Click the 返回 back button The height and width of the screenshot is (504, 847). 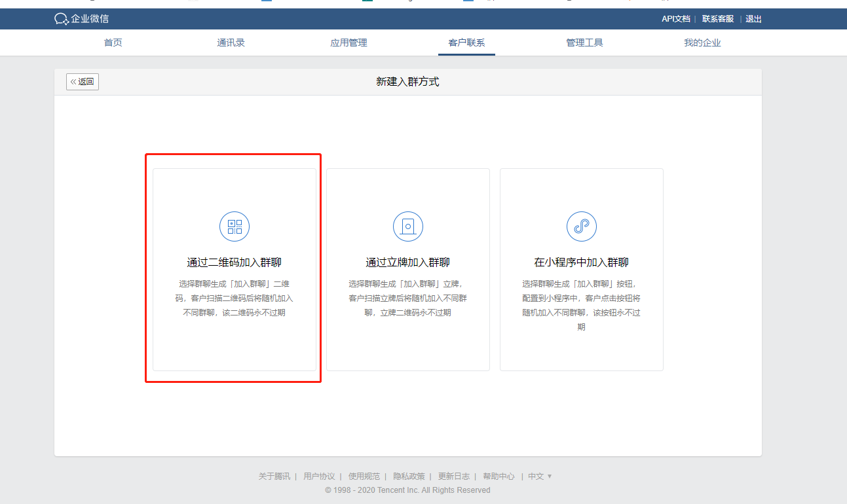pyautogui.click(x=83, y=82)
